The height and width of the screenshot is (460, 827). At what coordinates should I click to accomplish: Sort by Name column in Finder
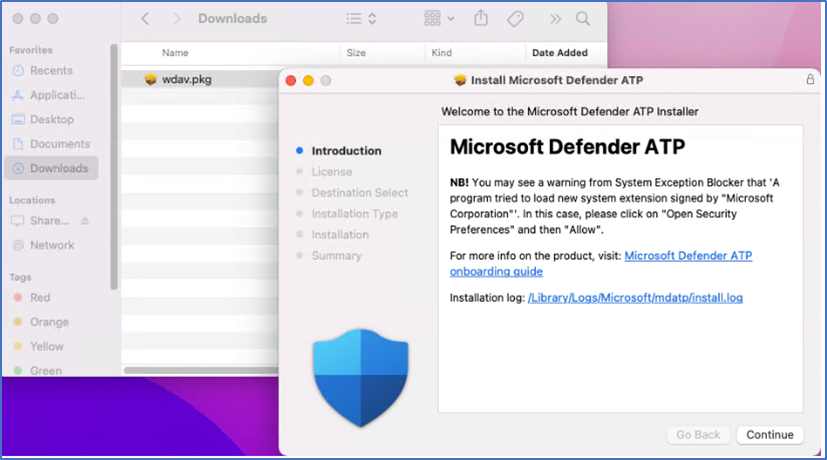[x=175, y=53]
